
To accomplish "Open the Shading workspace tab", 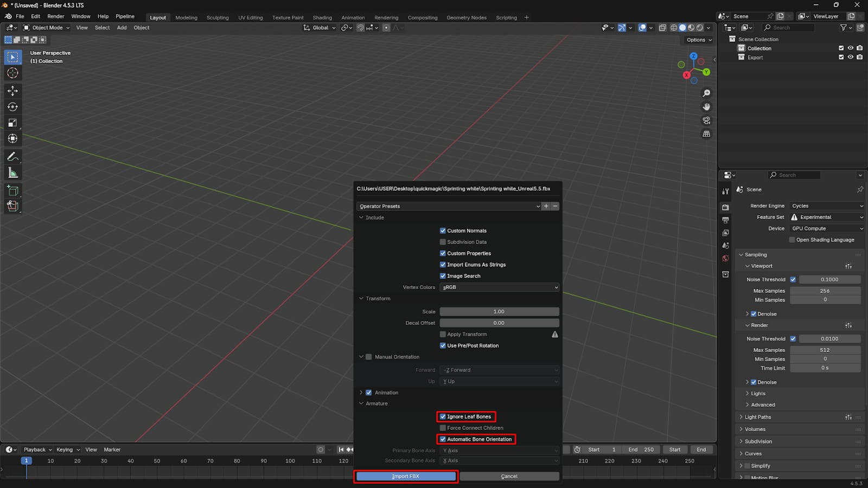I will 322,17.
